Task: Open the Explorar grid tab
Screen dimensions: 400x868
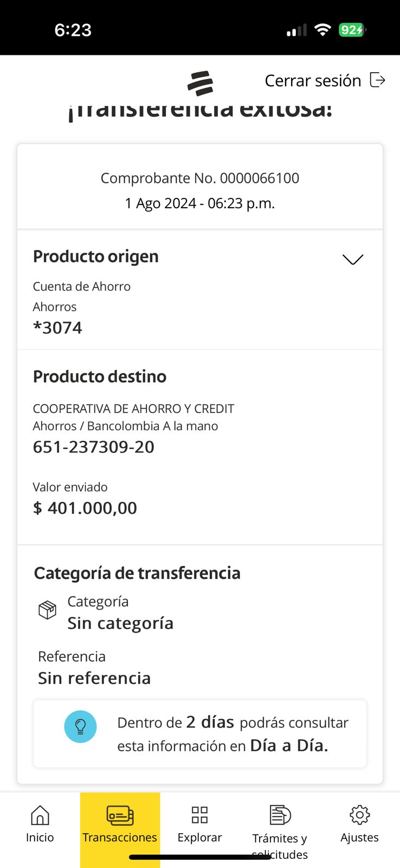Action: [x=199, y=824]
